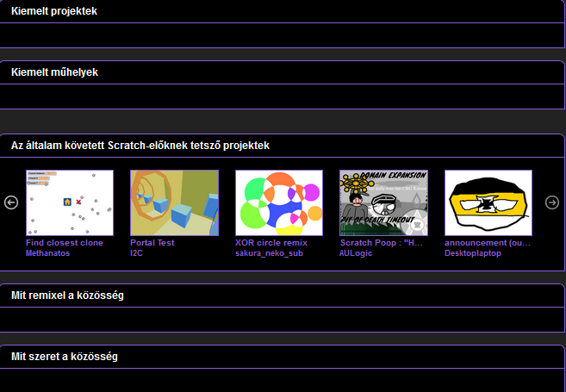Visit Methanatos author profile
Viewport: 566px width, 392px height.
(x=47, y=253)
